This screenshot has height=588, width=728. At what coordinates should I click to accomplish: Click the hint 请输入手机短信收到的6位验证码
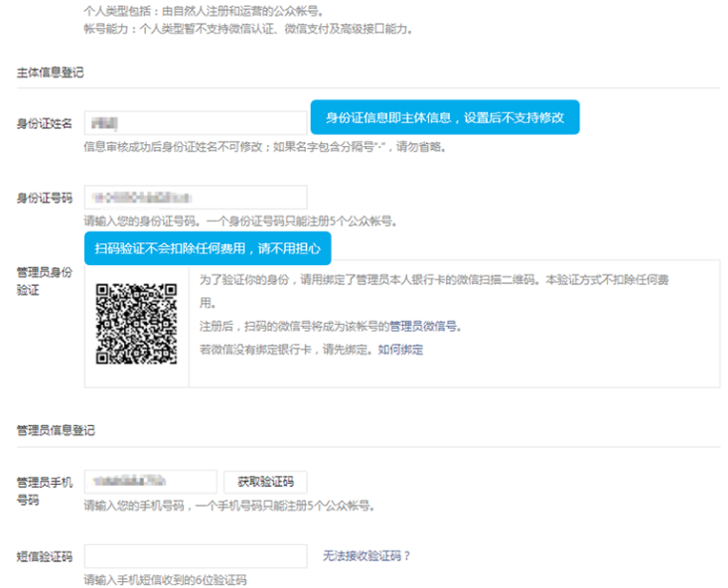[x=165, y=580]
